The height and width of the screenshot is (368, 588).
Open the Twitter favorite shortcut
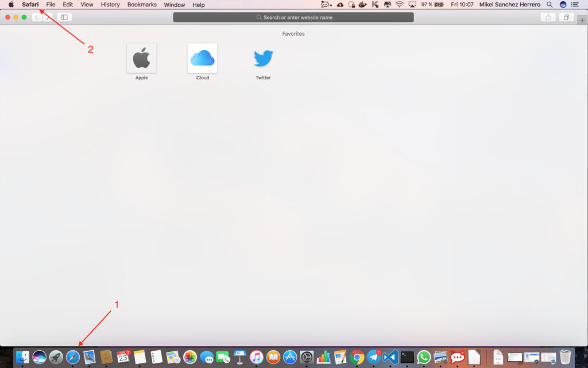click(x=263, y=59)
